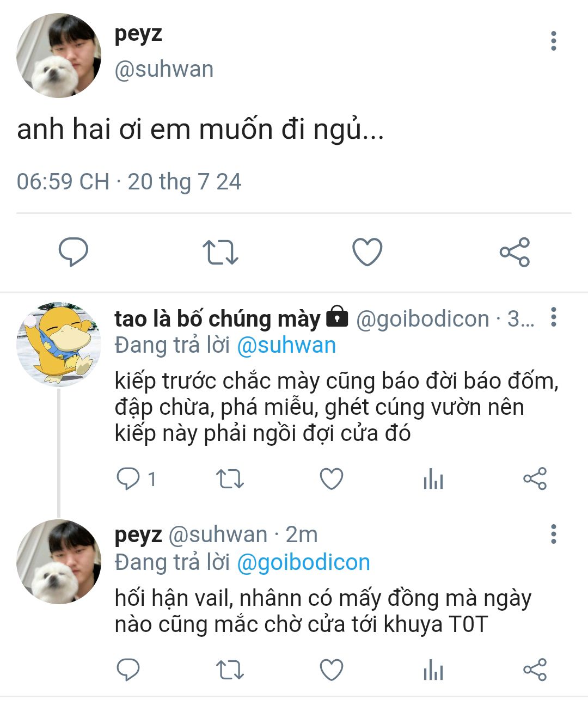Open peyz profile picture in tweet header
The image size is (588, 706).
pyautogui.click(x=59, y=56)
